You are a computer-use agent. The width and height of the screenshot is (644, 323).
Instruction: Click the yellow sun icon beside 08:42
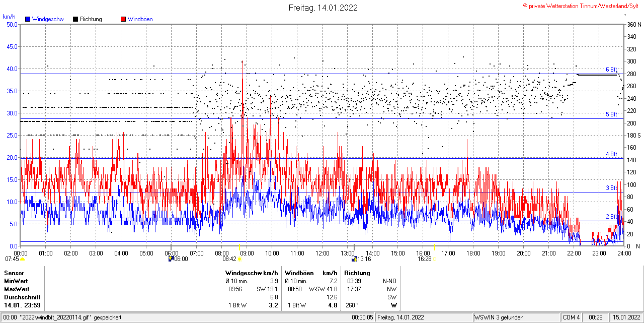click(x=239, y=259)
